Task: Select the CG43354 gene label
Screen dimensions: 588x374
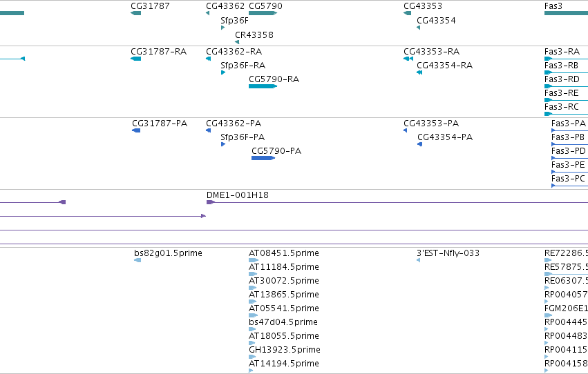Action: click(x=436, y=20)
